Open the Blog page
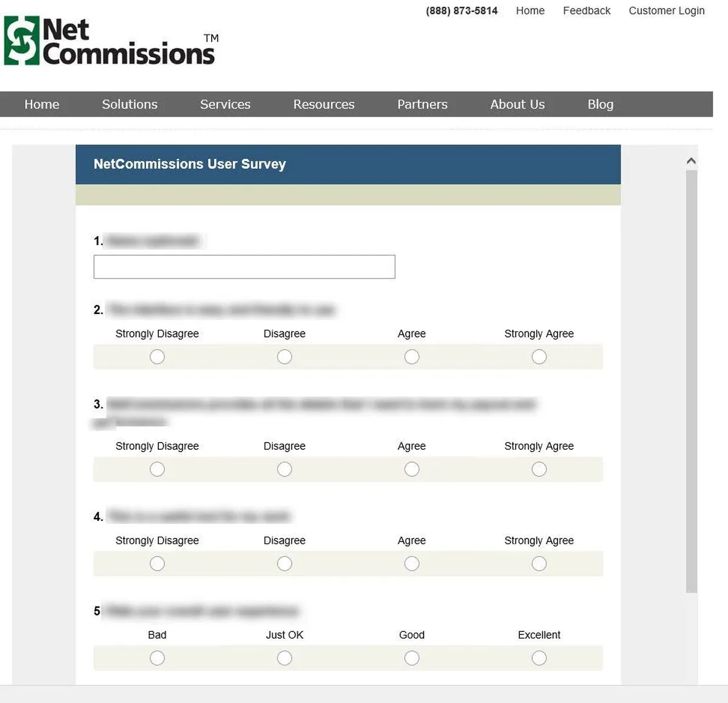The height and width of the screenshot is (703, 728). (x=600, y=104)
